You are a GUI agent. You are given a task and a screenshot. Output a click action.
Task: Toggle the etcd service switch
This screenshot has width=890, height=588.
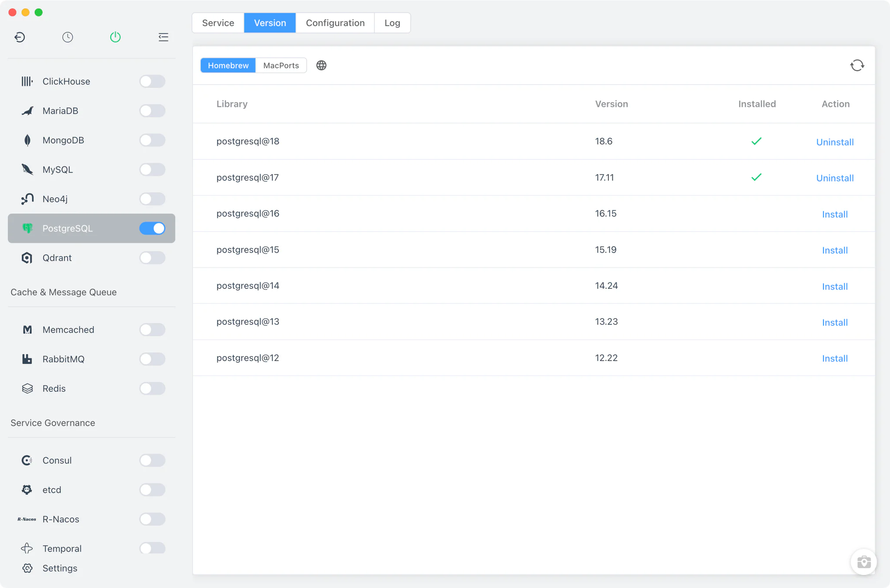tap(152, 490)
